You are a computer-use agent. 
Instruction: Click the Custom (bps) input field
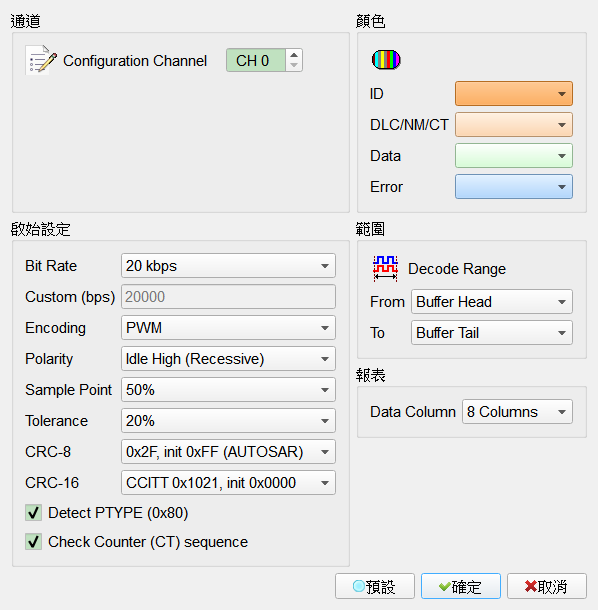click(228, 297)
